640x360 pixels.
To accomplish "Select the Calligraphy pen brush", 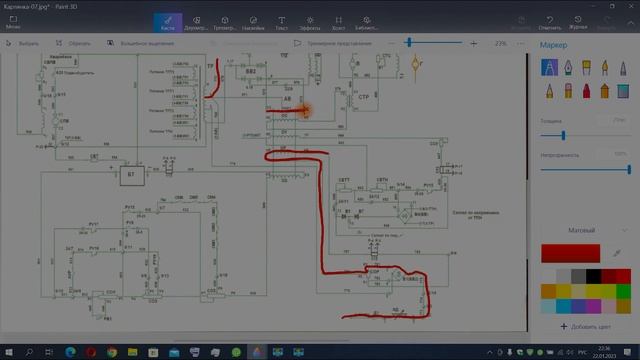I will (x=568, y=67).
